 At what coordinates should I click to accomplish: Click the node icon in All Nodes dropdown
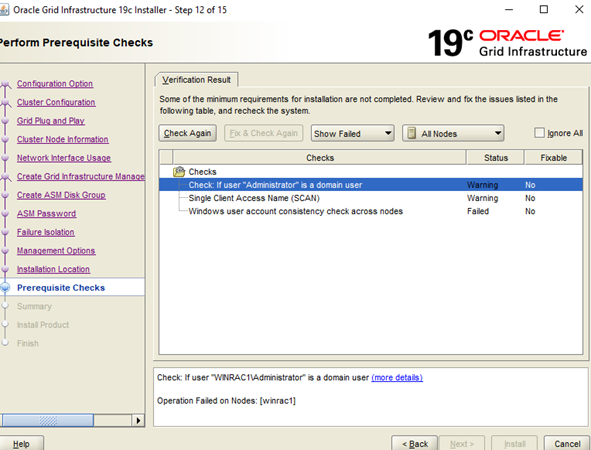pos(412,133)
